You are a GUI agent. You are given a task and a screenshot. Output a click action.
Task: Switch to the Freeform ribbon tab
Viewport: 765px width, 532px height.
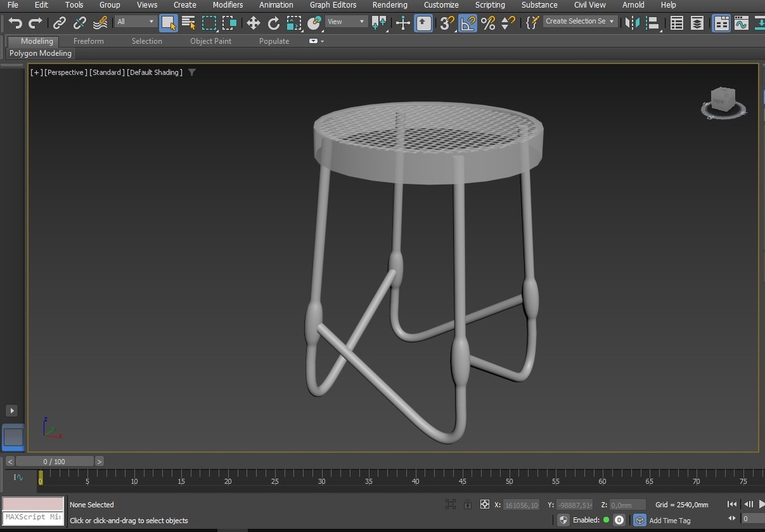point(88,41)
